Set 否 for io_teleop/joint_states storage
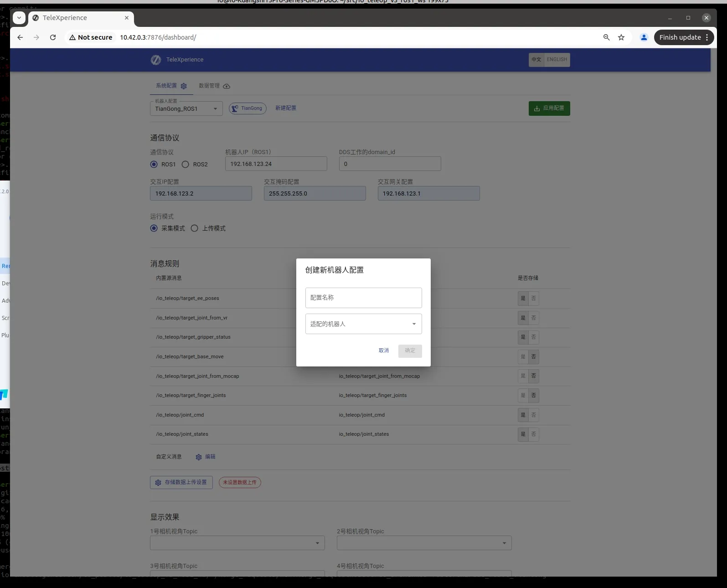 (534, 434)
